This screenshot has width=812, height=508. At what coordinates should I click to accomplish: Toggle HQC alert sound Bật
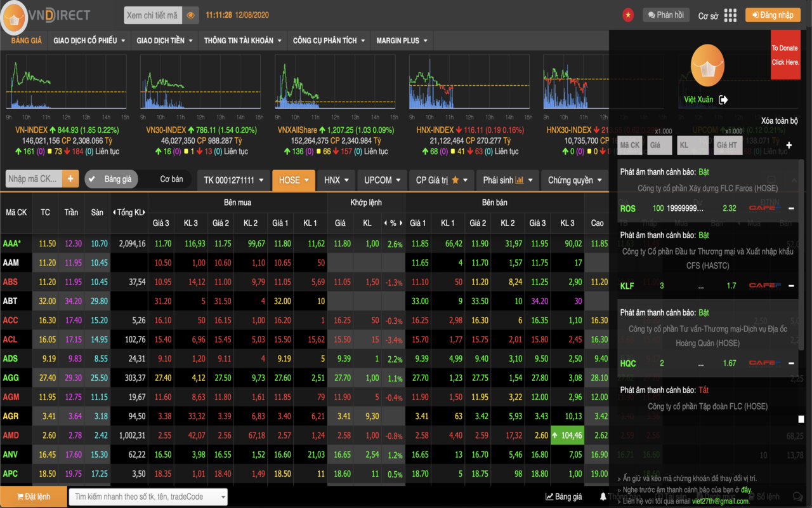(704, 312)
